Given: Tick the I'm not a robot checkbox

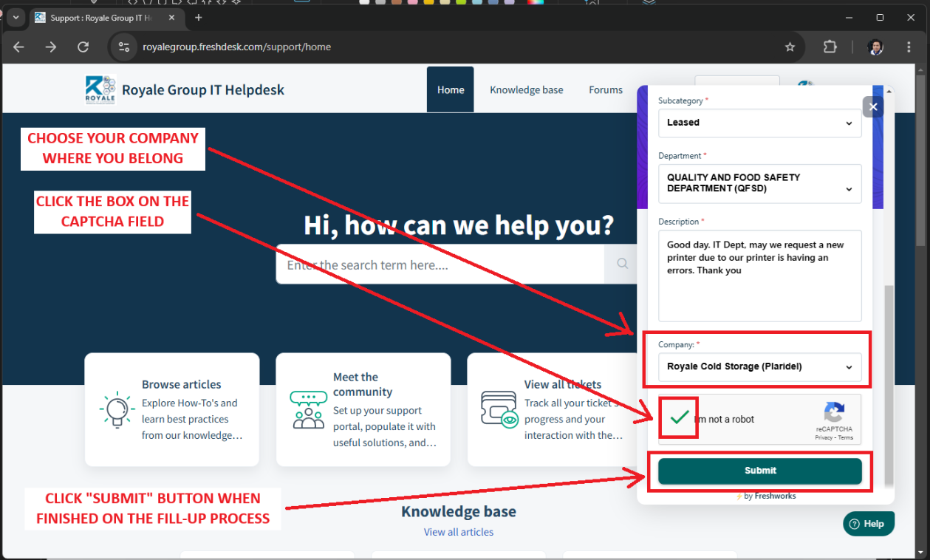Looking at the screenshot, I should (679, 418).
